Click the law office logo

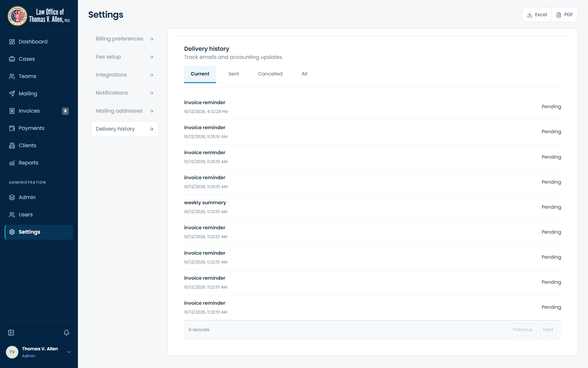point(39,16)
